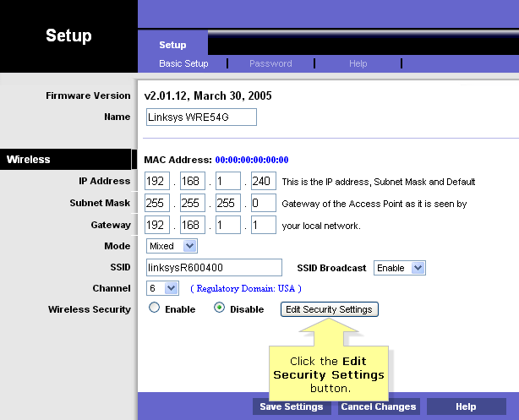Select the Setup main tab
Image resolution: width=519 pixels, height=420 pixels.
tap(172, 45)
